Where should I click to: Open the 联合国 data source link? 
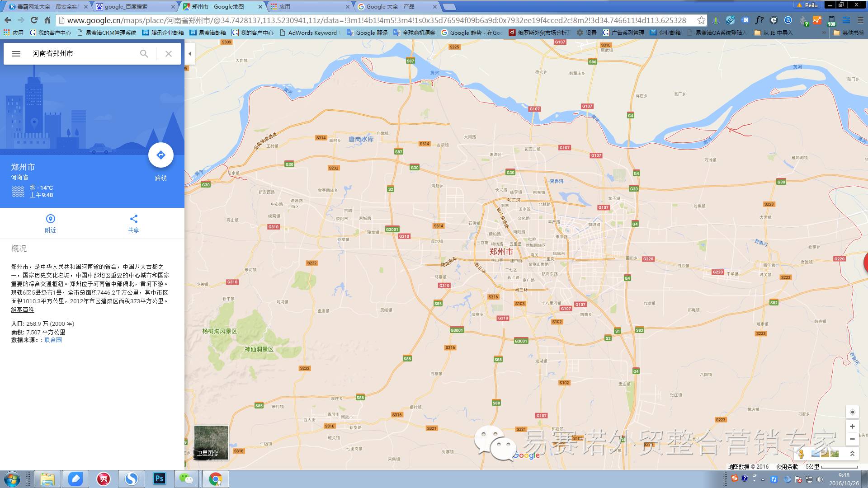coord(53,340)
